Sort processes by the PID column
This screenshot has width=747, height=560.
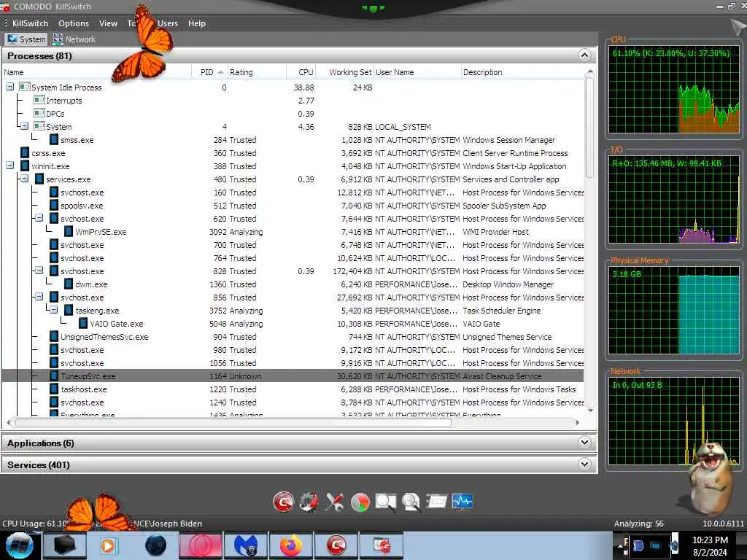(x=209, y=72)
